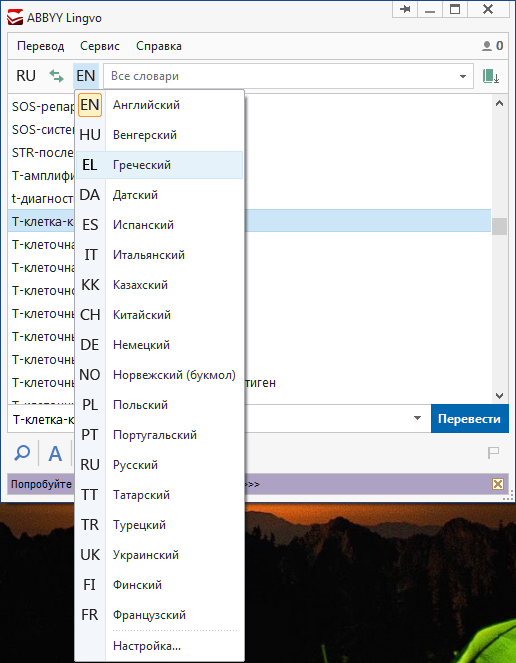
Task: Select the 't-диагност' word entry
Action: pos(43,198)
